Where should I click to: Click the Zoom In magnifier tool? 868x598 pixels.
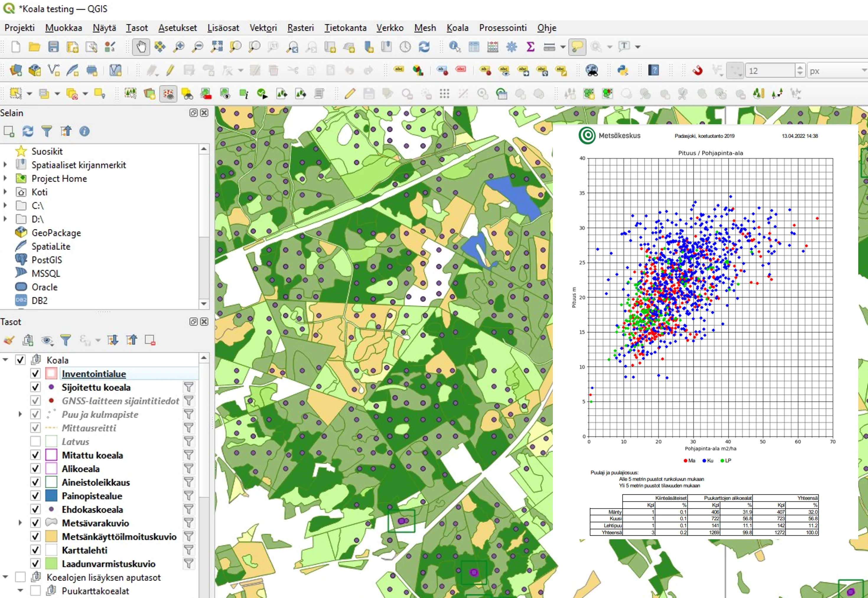click(178, 47)
